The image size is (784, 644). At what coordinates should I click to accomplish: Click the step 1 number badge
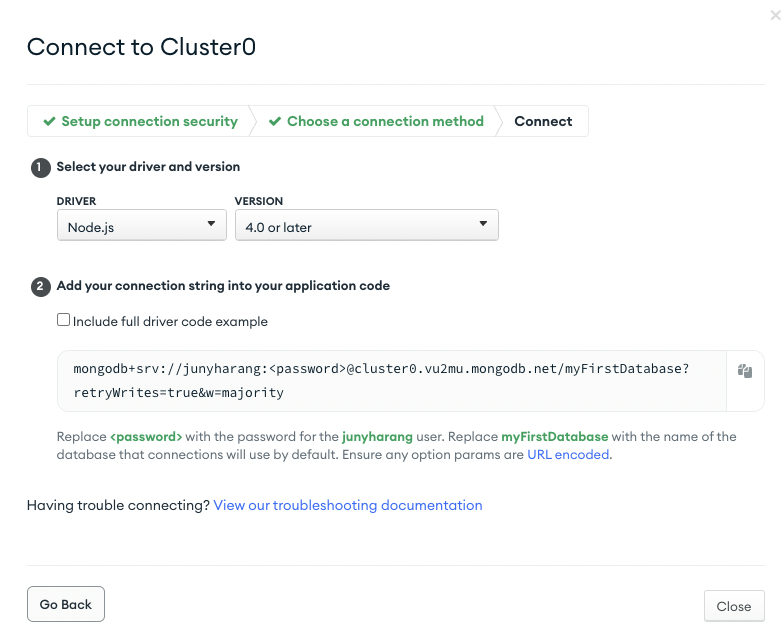40,168
